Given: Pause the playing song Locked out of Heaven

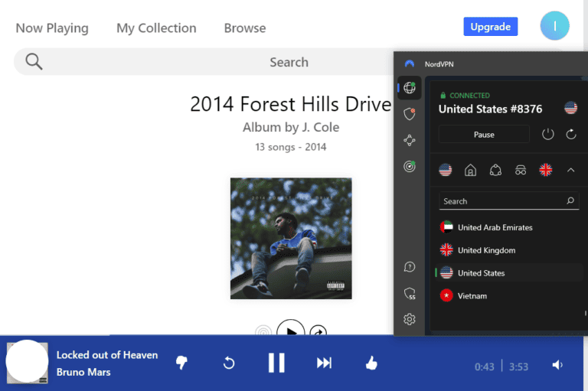Looking at the screenshot, I should (276, 363).
